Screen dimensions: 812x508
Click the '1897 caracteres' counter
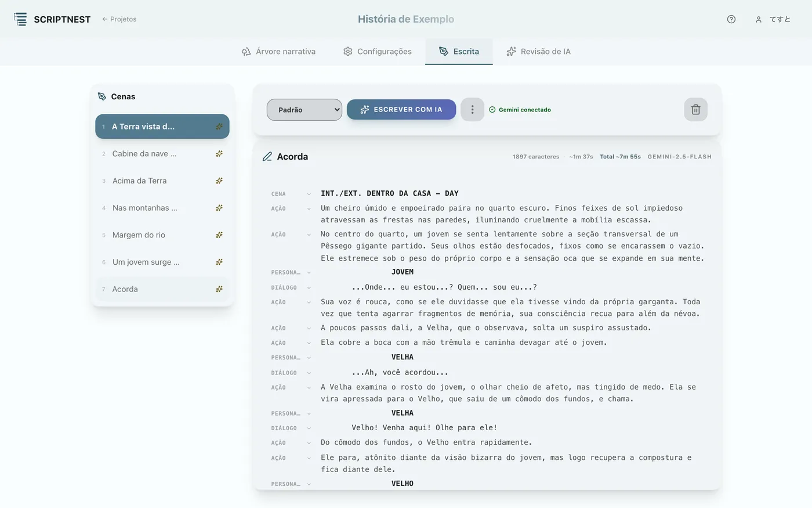pos(536,157)
